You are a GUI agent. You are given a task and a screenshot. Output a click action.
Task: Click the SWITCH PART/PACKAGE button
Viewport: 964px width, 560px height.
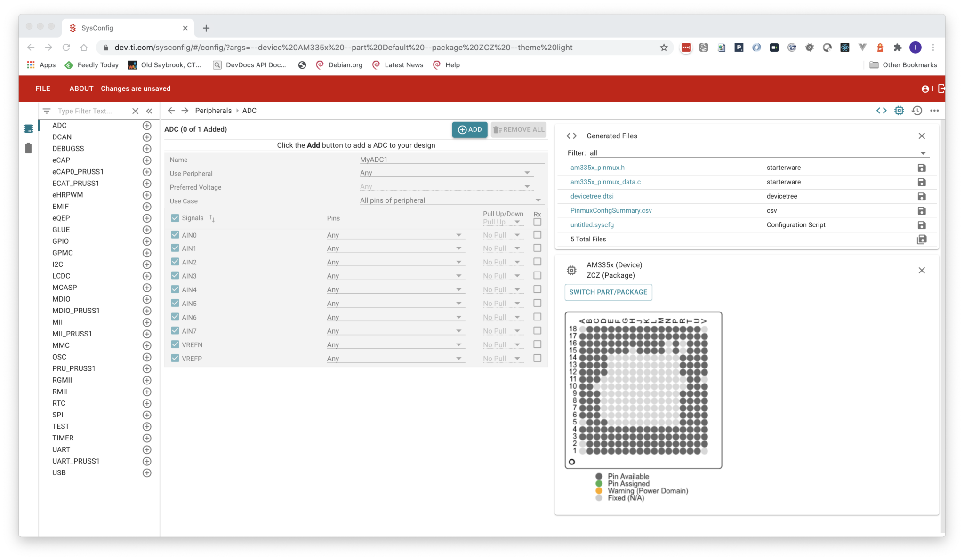(x=608, y=292)
